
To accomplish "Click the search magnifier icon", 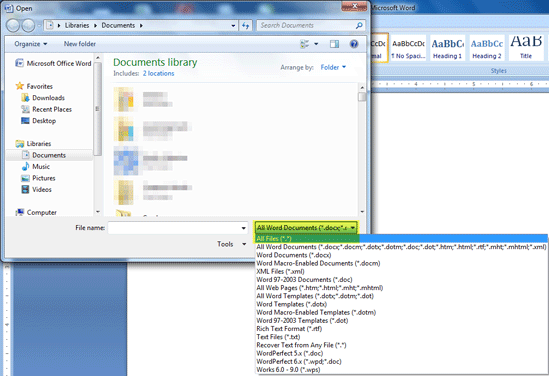I will point(359,26).
